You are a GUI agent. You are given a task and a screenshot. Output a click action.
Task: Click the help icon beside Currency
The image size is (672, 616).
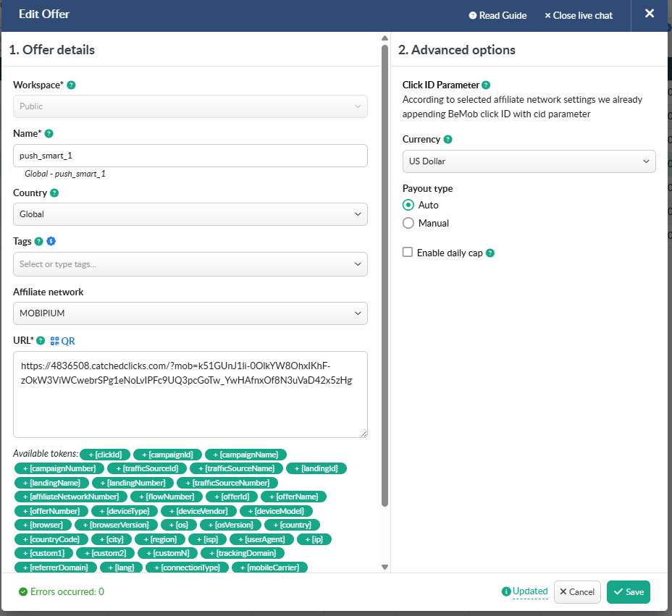pos(448,139)
